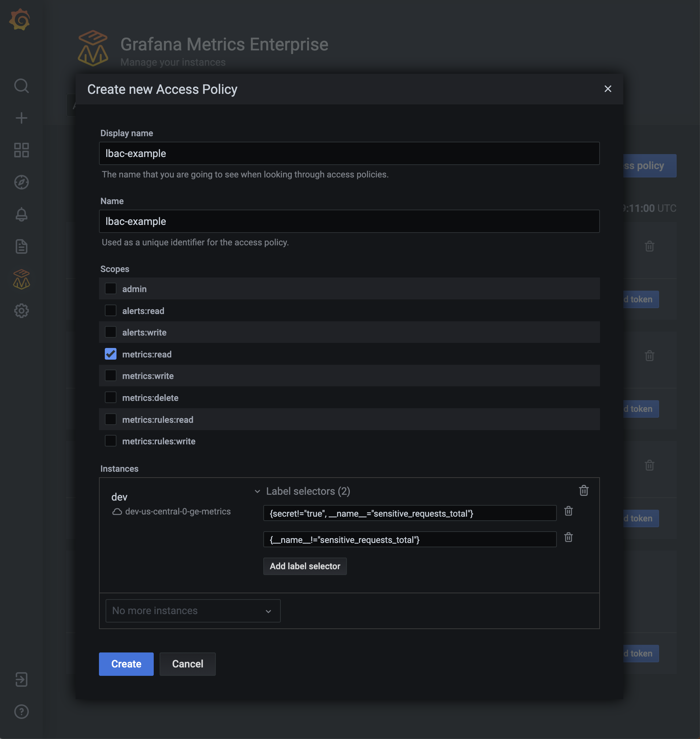Screen dimensions: 700x739
Task: Click the sign out icon at bottom left
Action: tap(21, 679)
